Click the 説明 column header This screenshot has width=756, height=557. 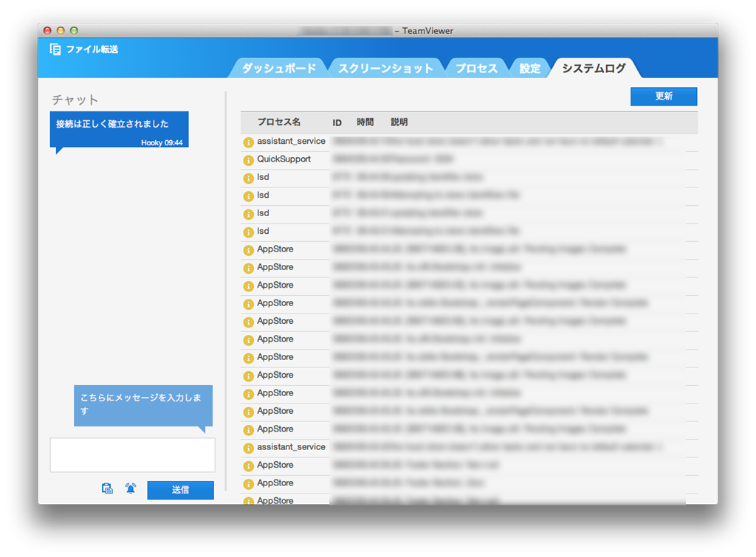coord(399,122)
